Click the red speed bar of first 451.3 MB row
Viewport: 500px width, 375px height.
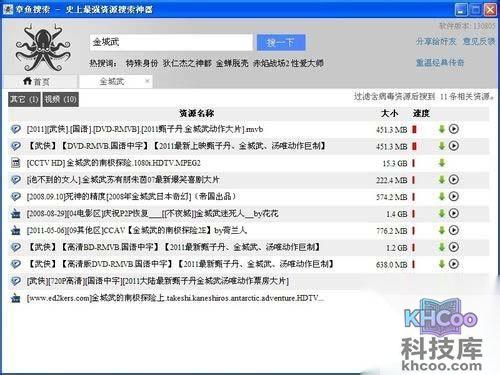414,129
